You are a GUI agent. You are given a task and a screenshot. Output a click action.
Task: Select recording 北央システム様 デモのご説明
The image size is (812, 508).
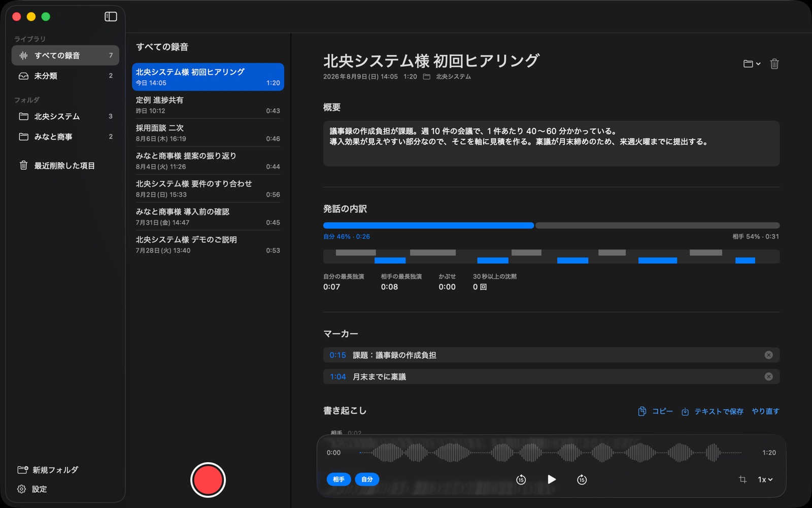click(x=208, y=245)
